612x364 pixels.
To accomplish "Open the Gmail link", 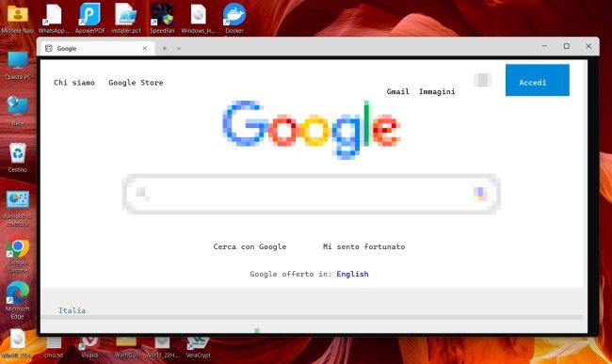I will (x=397, y=91).
